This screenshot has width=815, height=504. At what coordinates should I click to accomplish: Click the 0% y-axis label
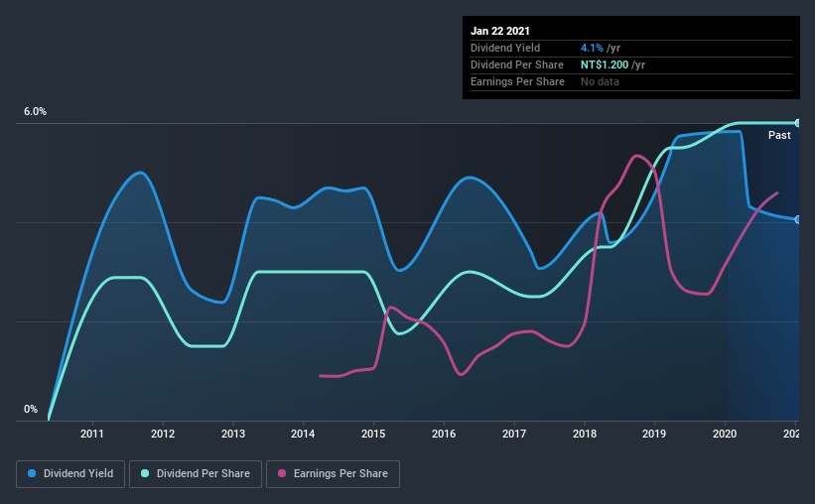(x=31, y=409)
